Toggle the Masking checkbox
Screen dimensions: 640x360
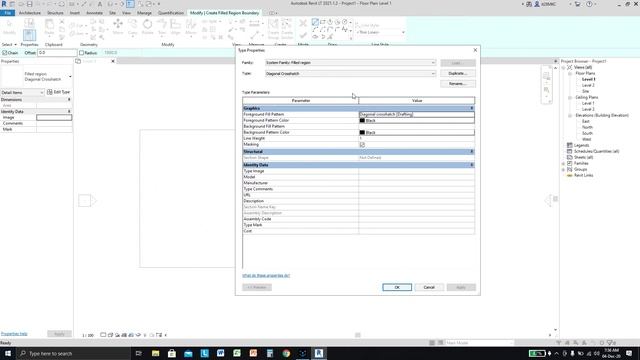[362, 144]
